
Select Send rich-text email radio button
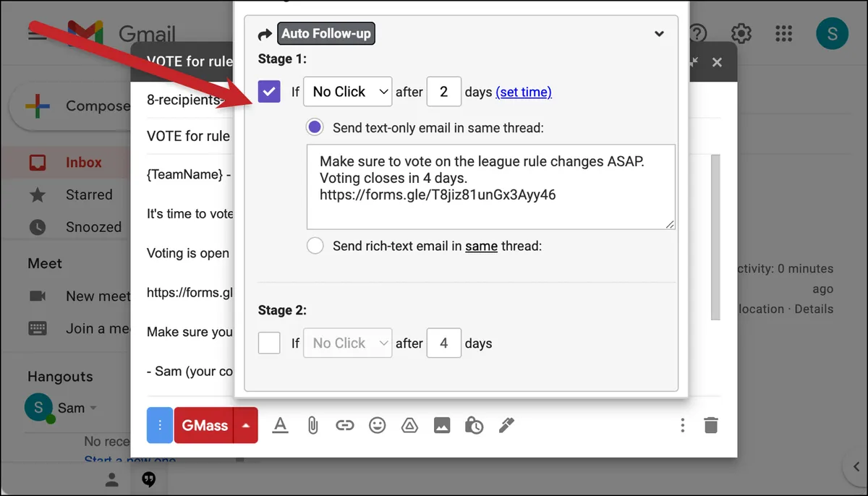pos(315,246)
